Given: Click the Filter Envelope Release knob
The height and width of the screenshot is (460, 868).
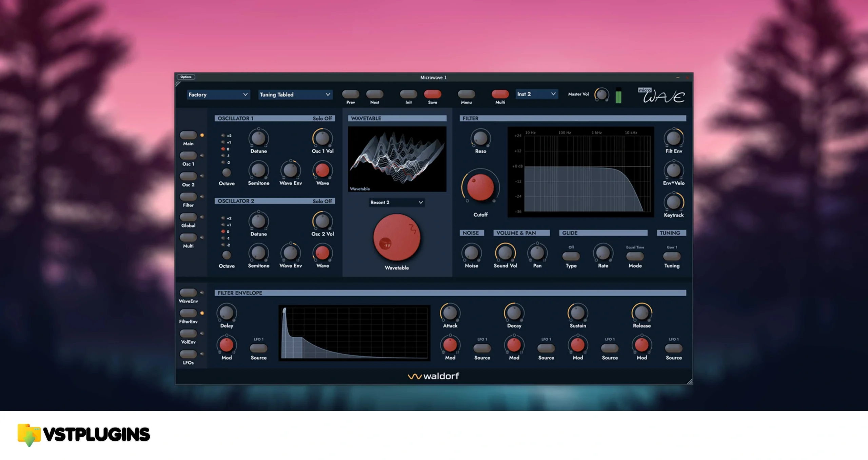Looking at the screenshot, I should [642, 313].
